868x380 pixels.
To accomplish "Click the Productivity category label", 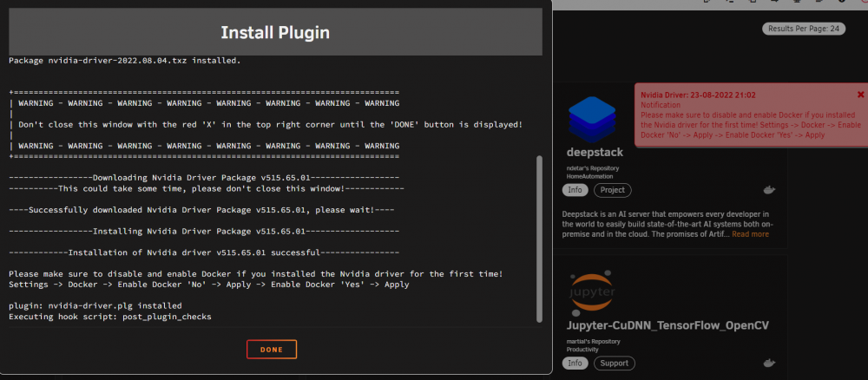I will click(582, 350).
